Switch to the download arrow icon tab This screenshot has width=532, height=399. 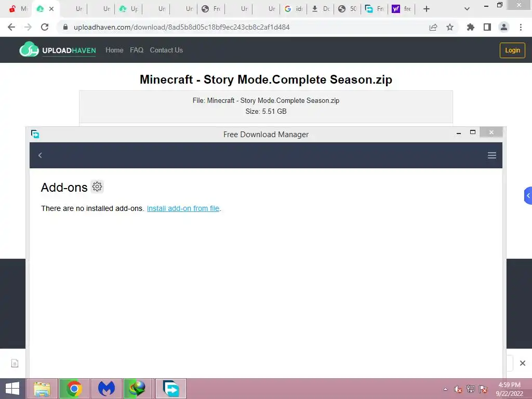tap(321, 9)
